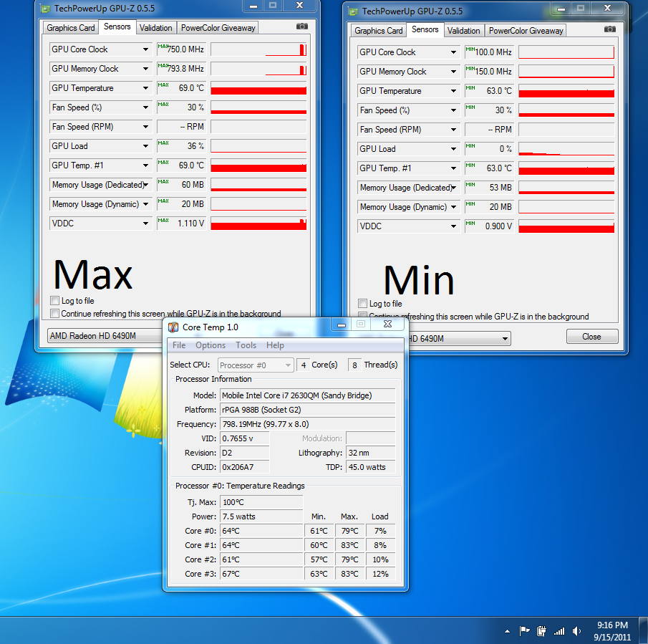Click the TDP value 45.0 watts

(371, 467)
